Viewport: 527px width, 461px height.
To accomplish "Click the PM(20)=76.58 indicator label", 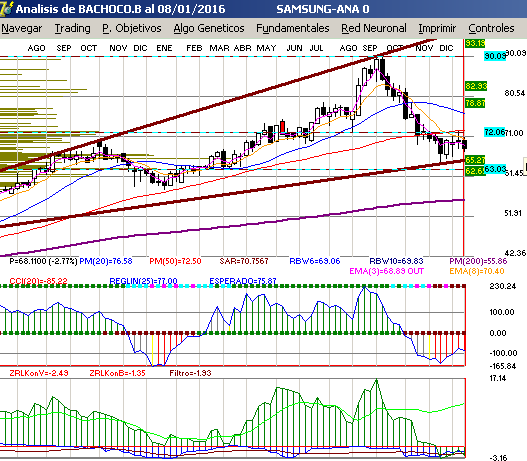I will coord(106,261).
